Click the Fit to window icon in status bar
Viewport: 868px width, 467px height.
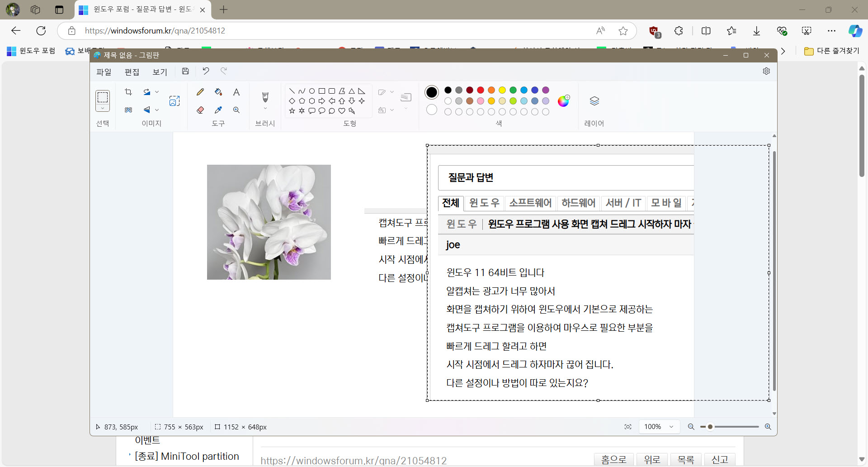628,427
